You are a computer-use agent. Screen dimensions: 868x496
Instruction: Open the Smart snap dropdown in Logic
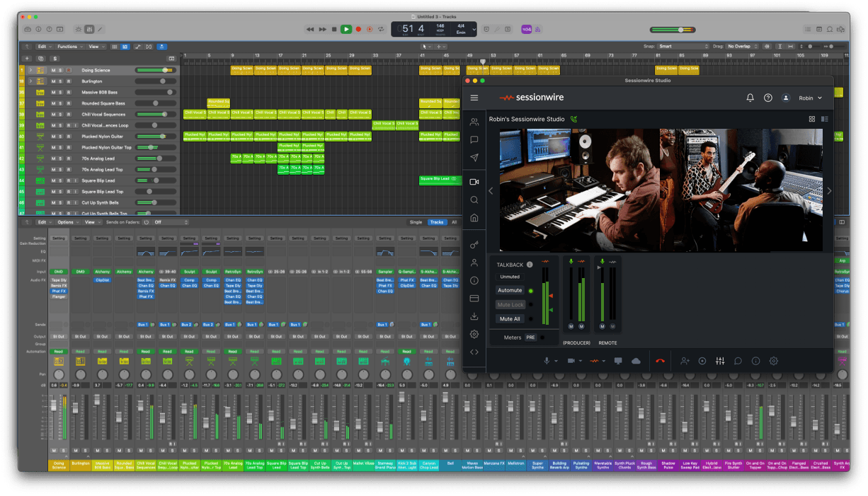point(682,45)
